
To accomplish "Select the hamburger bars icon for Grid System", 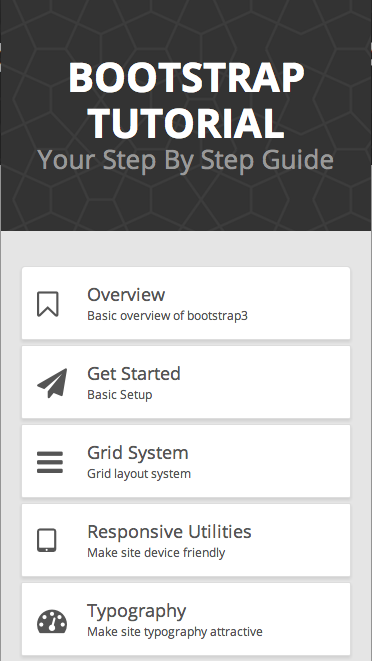I will point(50,462).
